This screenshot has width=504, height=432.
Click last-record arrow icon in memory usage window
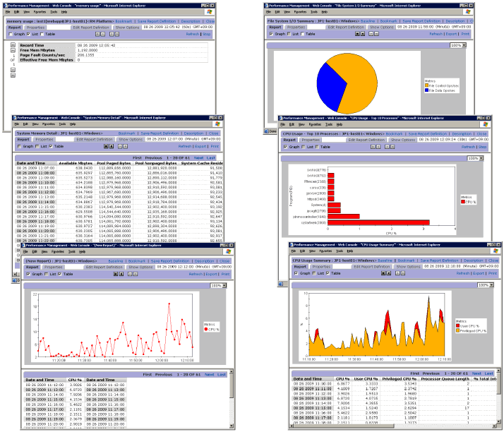click(117, 34)
